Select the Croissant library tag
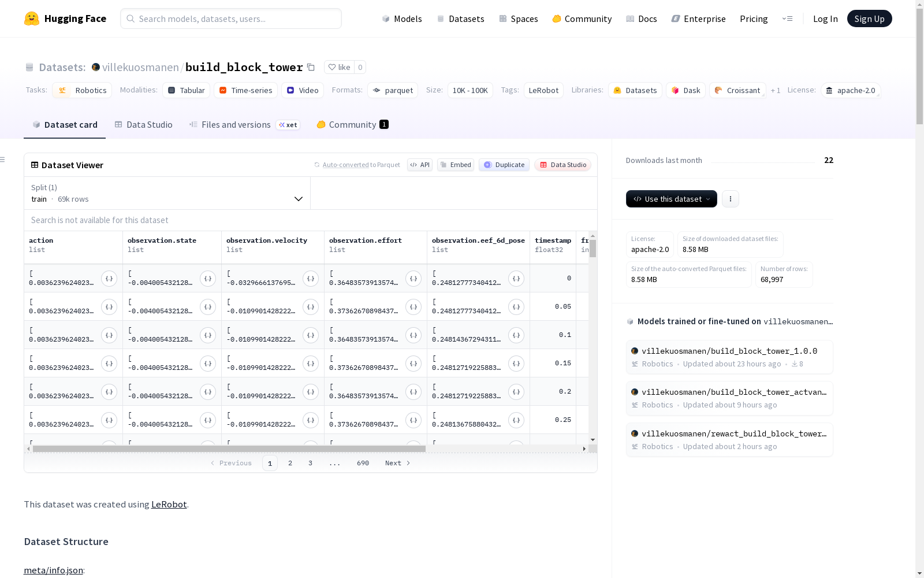The image size is (924, 578). pyautogui.click(x=737, y=90)
